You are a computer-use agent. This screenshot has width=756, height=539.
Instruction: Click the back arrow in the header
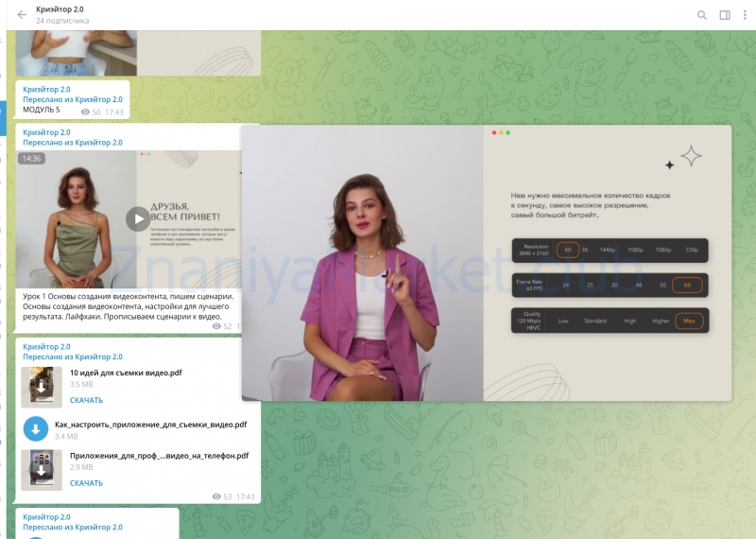coord(22,14)
